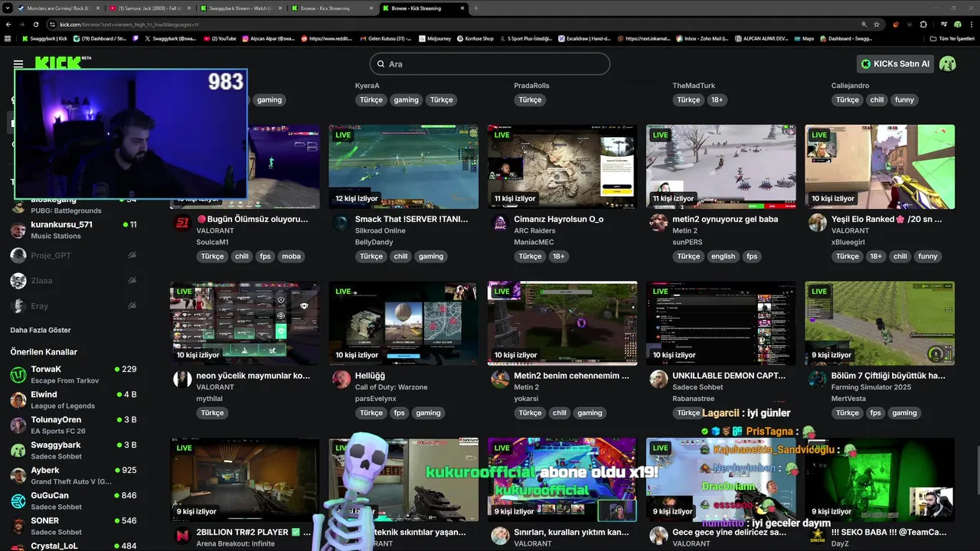
Task: Open Excalidraw bookmark
Action: click(586, 38)
